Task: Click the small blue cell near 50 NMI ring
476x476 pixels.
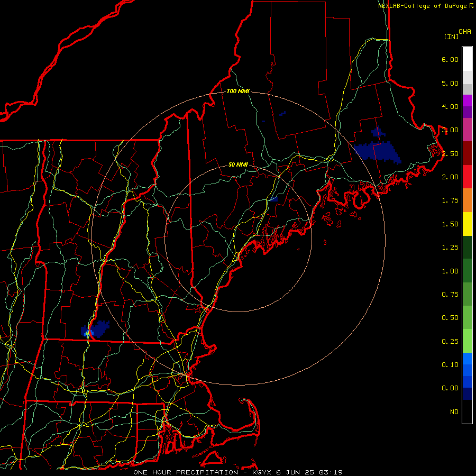Action: (273, 199)
